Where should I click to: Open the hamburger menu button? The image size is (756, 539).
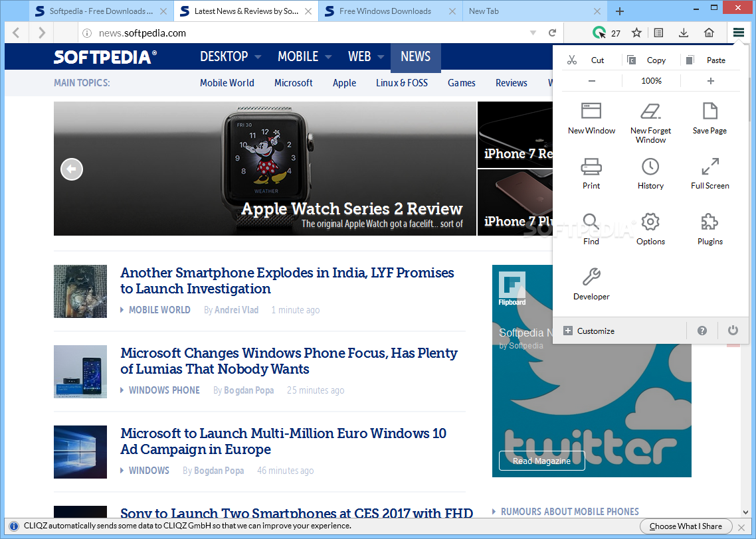(738, 33)
